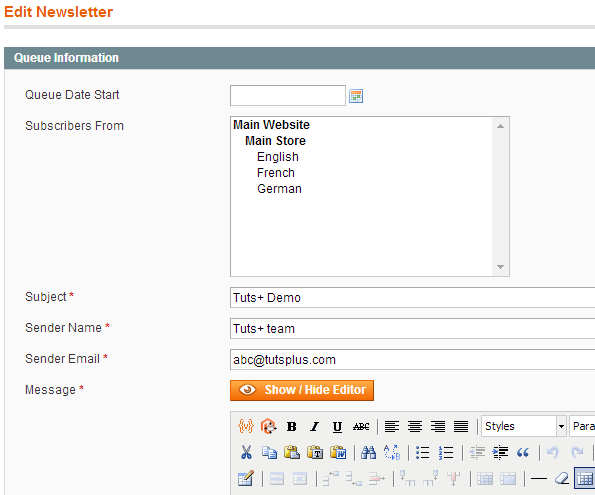Toggle Underline formatting in editor
The height and width of the screenshot is (495, 595).
point(337,427)
